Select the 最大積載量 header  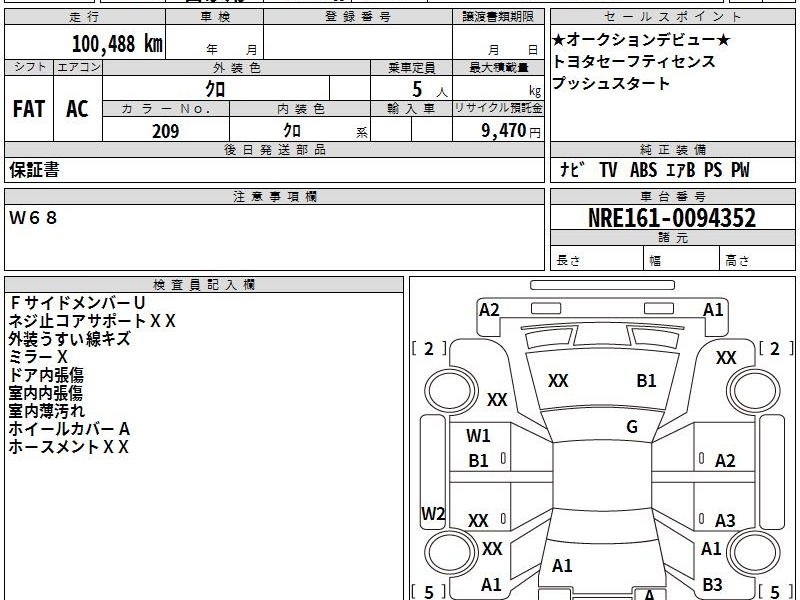tap(498, 67)
